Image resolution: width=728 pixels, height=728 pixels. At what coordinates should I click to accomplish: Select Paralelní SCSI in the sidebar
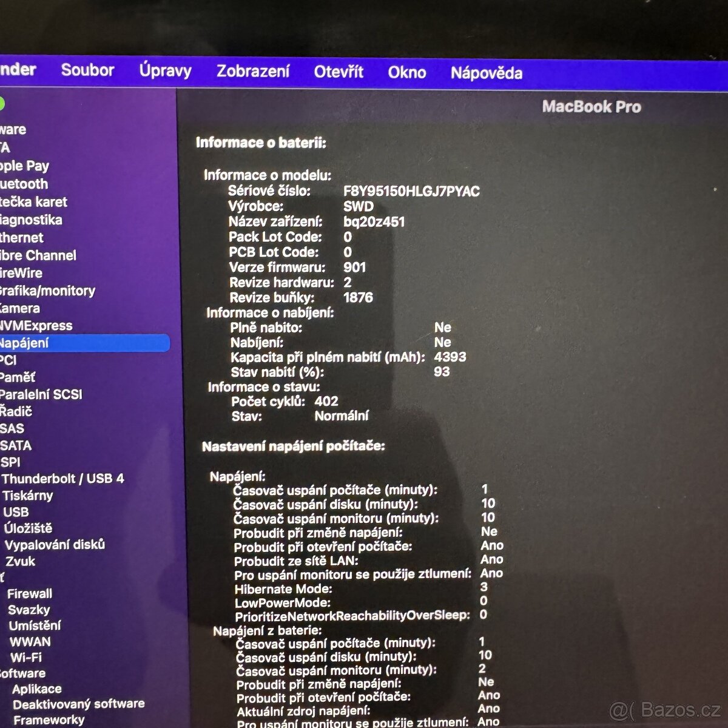(41, 394)
